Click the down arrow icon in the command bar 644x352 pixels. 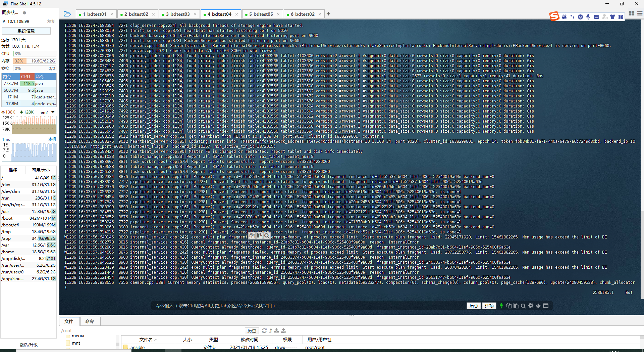(538, 306)
